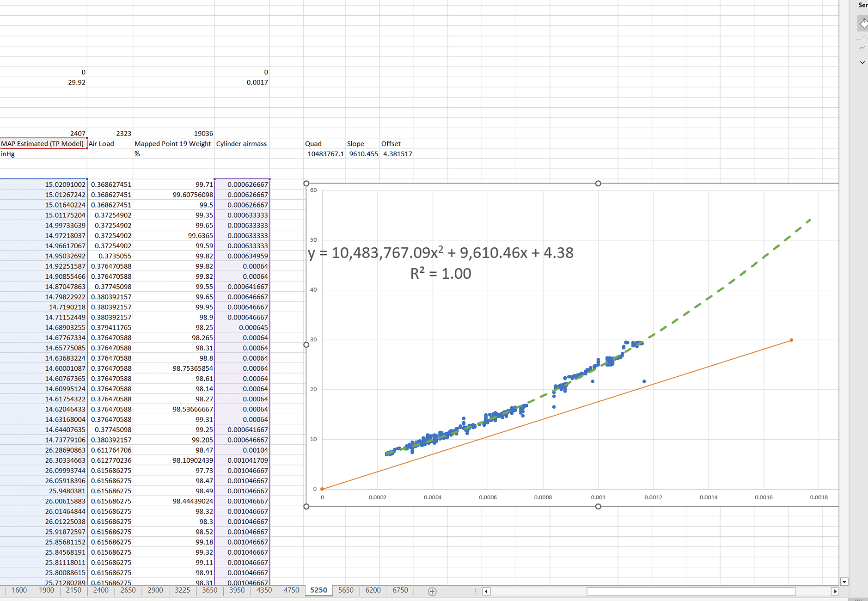Image resolution: width=868 pixels, height=601 pixels.
Task: Select the 2650 sheet tab
Action: tap(128, 590)
